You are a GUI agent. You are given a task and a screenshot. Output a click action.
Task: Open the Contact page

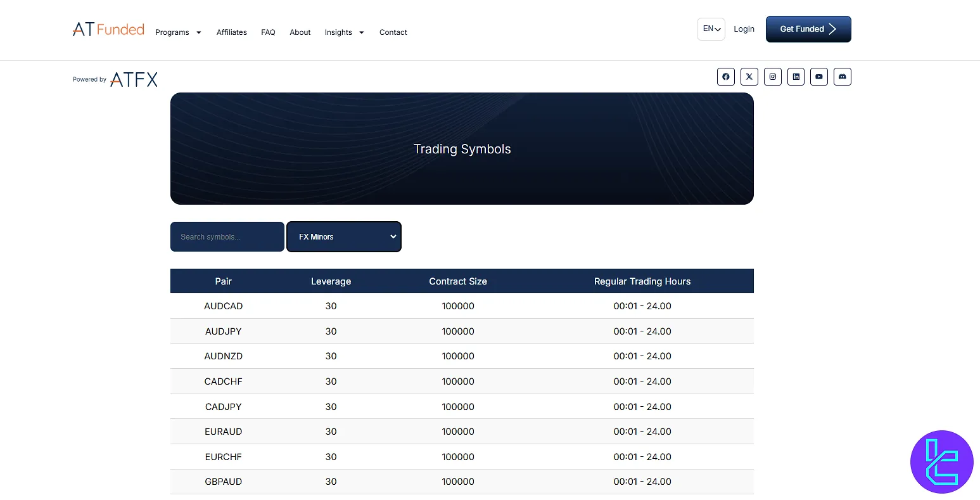393,32
